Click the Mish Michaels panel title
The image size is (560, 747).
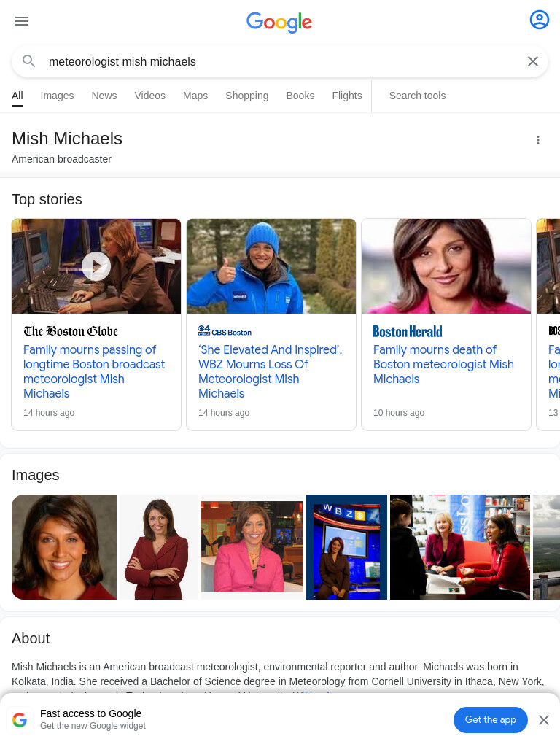[x=67, y=139]
